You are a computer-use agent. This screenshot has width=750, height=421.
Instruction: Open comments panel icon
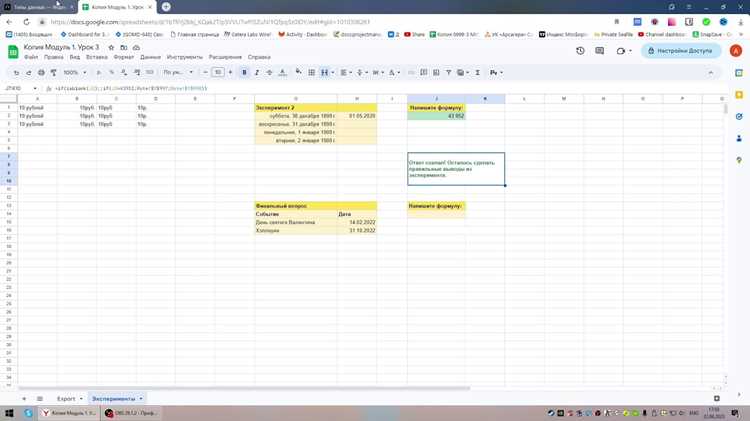coord(599,51)
